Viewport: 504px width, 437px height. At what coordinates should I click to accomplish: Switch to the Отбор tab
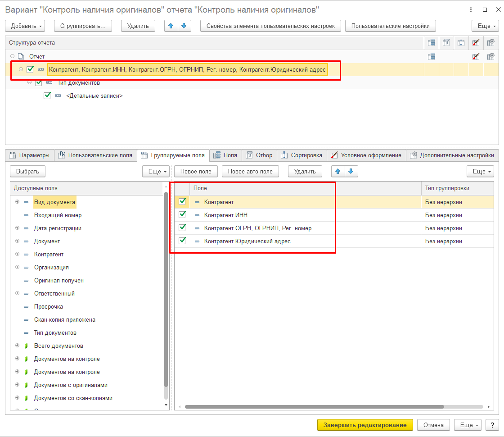pos(259,155)
